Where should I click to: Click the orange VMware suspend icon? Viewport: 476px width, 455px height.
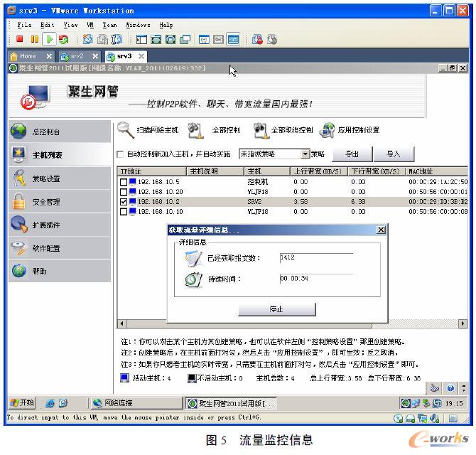click(x=34, y=40)
